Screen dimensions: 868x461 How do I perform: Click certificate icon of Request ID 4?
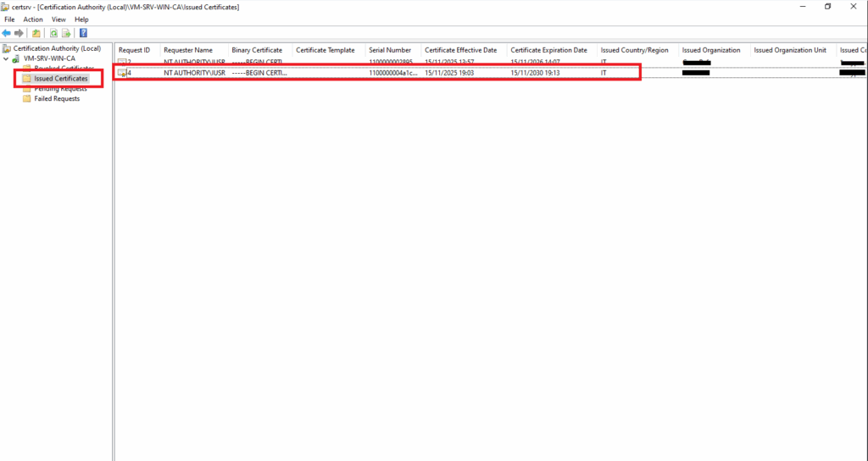(x=122, y=73)
